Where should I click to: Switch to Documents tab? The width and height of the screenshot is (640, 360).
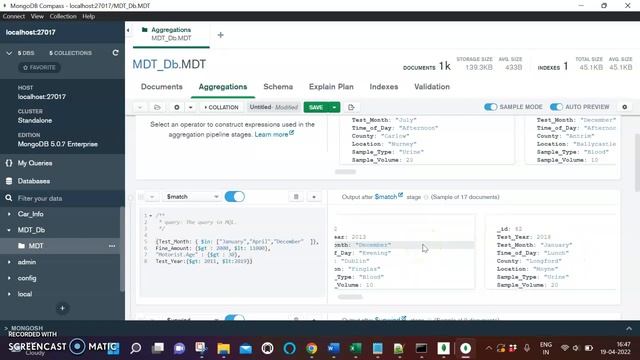click(162, 87)
